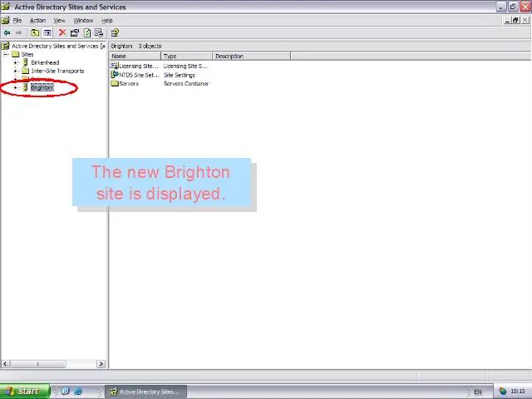Click the Refresh toolbar icon
This screenshot has width=532, height=399.
87,33
